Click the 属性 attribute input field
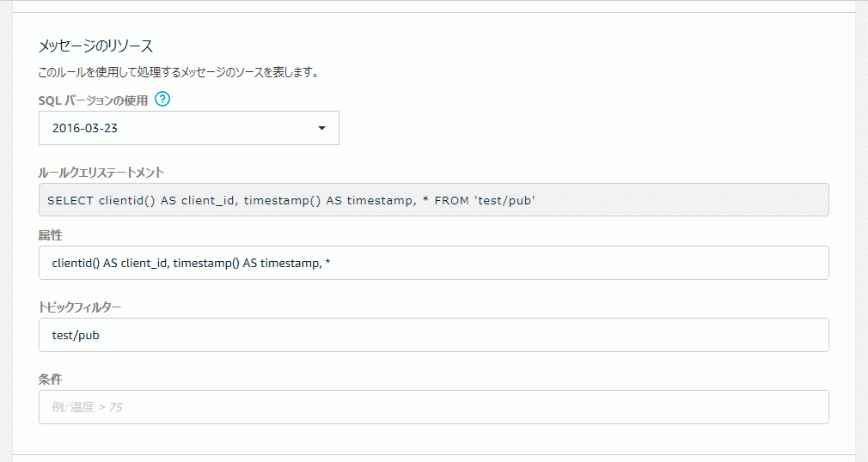 pyautogui.click(x=433, y=263)
